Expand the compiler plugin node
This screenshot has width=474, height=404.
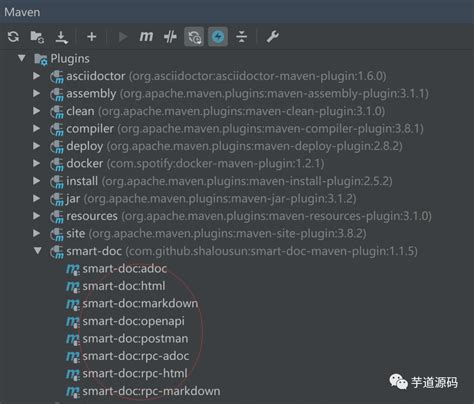coord(37,128)
